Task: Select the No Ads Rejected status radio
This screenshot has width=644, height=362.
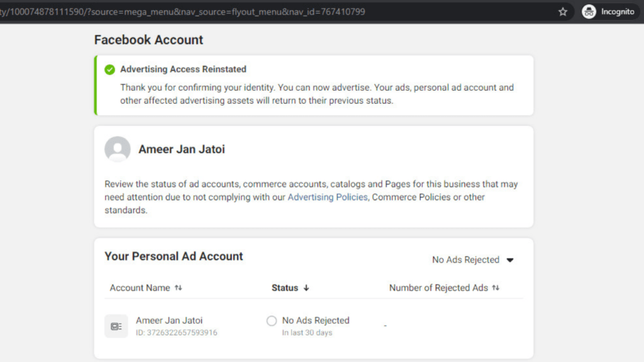Action: click(272, 321)
